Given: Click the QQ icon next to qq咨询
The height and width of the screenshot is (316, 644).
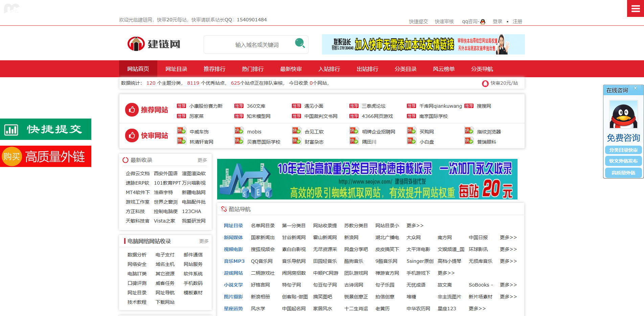Looking at the screenshot, I should point(483,21).
